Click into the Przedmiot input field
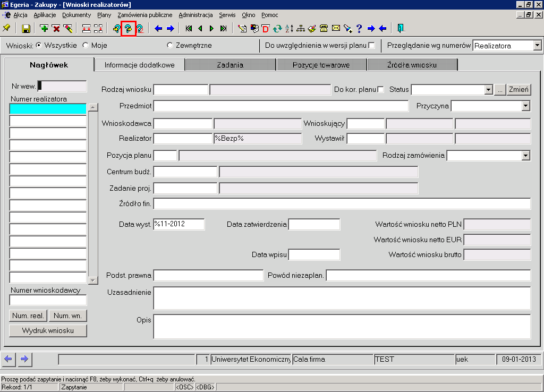Viewport: 544px width, 392px height. 280,106
